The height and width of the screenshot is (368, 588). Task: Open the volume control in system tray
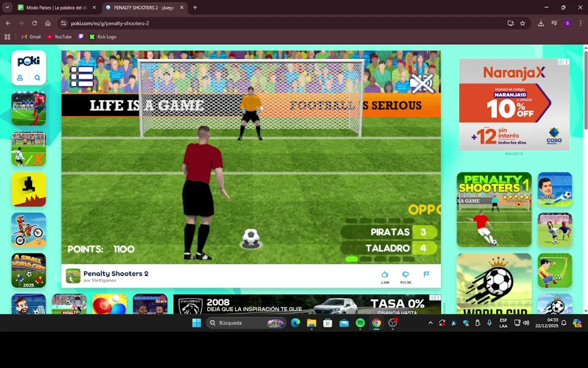(x=527, y=323)
